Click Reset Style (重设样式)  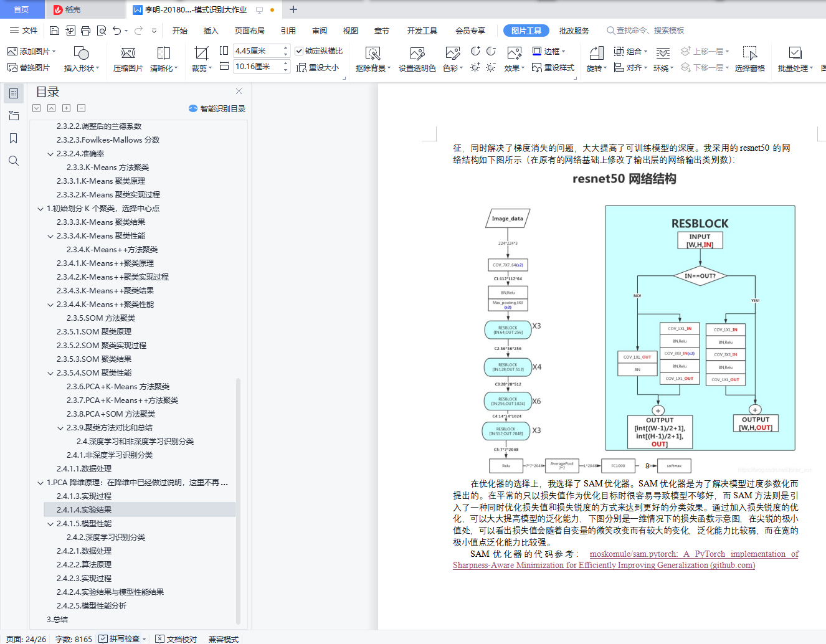(553, 67)
